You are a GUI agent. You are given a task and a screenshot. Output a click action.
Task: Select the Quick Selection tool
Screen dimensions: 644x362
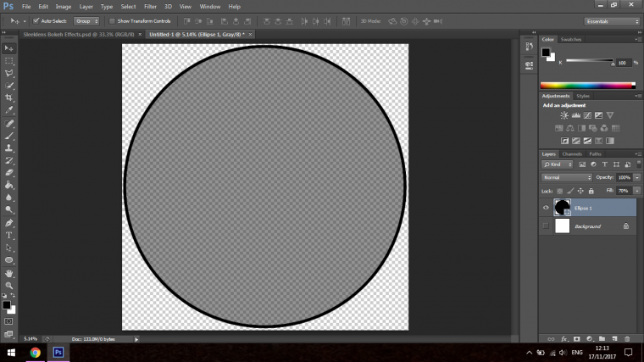click(x=9, y=86)
